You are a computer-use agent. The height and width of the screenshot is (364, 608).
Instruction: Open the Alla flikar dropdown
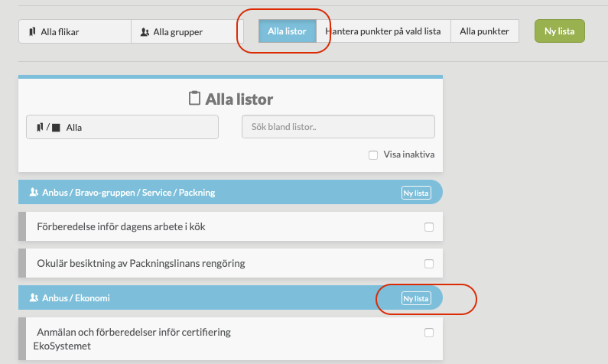[x=75, y=32]
